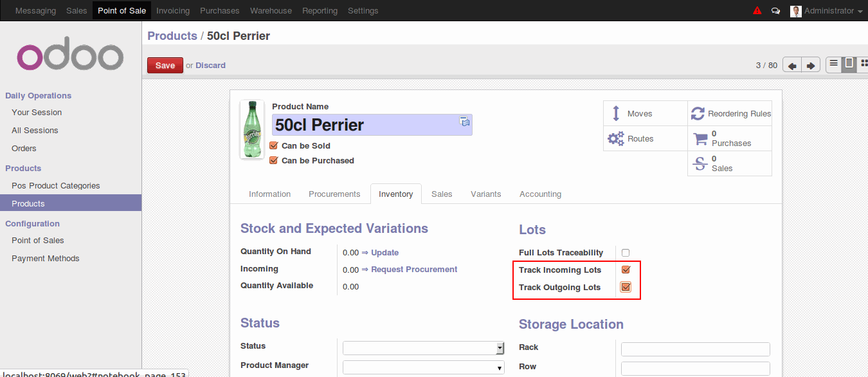The image size is (868, 377).
Task: Switch to the Information tab
Action: [x=270, y=194]
